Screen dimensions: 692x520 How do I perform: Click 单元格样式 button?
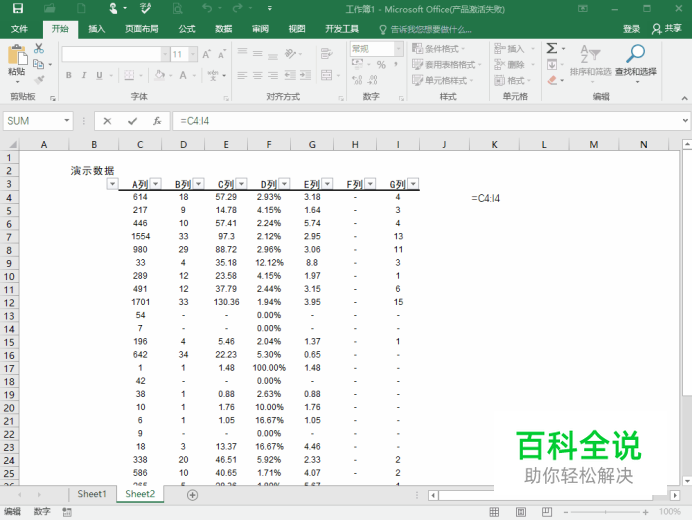tap(443, 80)
